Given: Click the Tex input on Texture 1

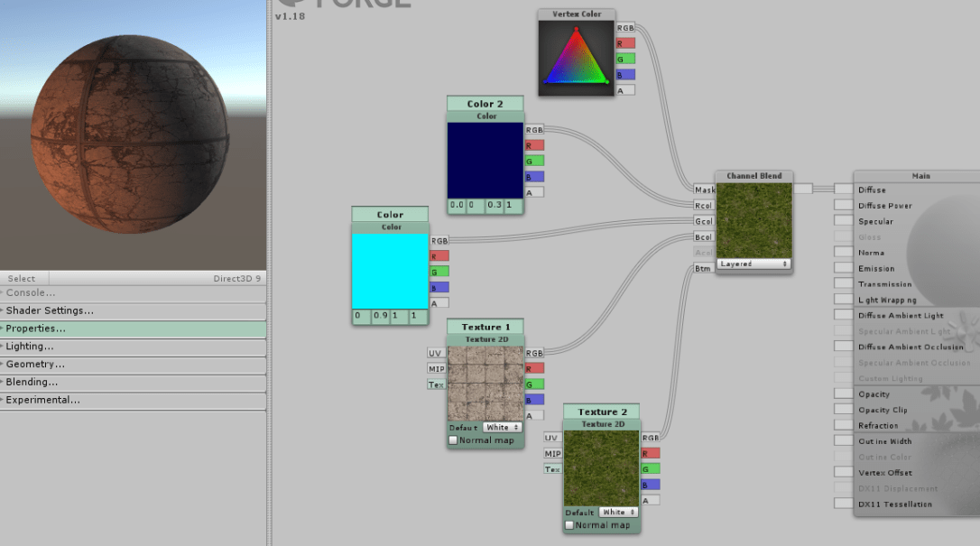Looking at the screenshot, I should point(436,384).
